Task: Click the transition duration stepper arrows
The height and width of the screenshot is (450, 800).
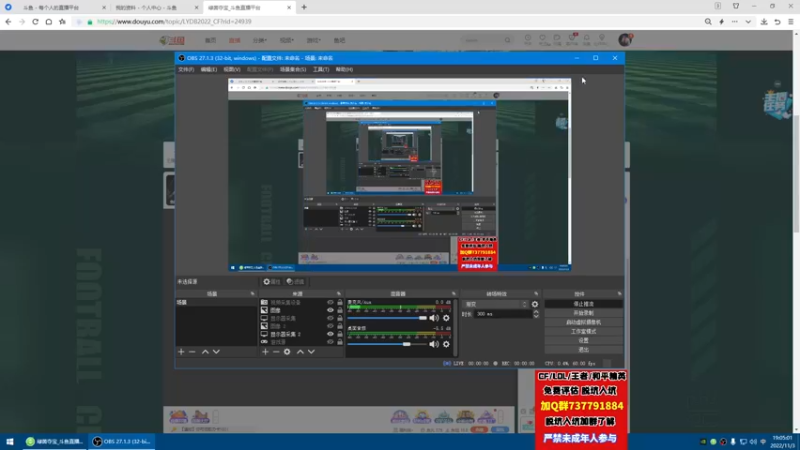Action: coord(536,314)
